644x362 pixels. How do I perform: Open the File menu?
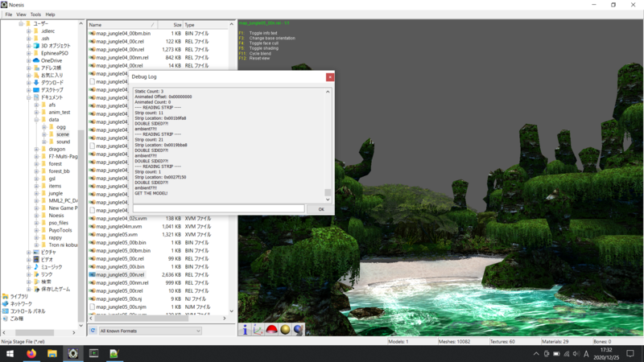9,14
